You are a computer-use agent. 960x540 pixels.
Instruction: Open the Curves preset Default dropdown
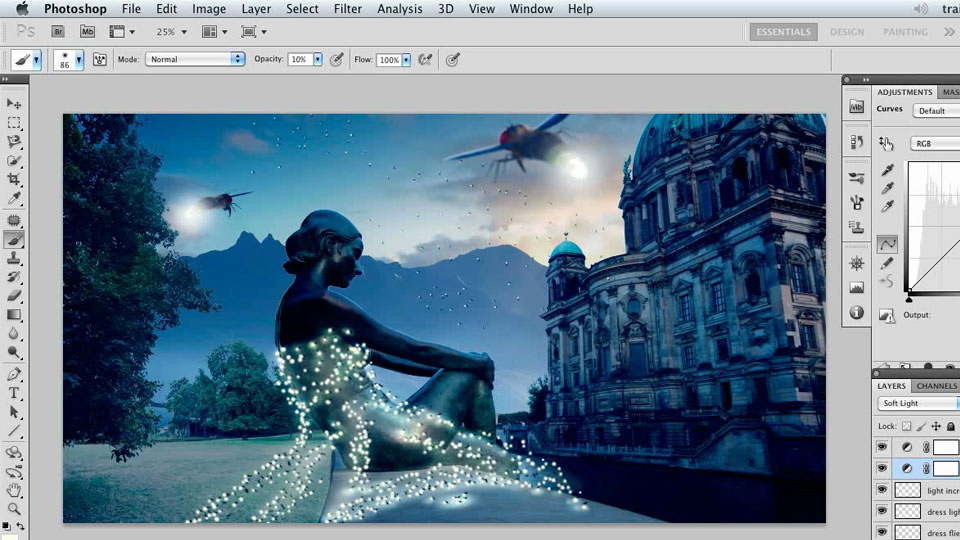pyautogui.click(x=936, y=111)
